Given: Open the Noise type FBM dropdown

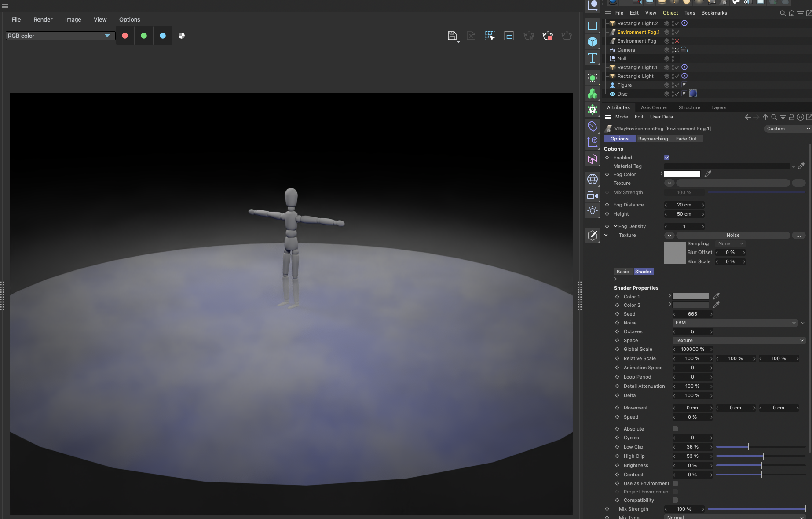Looking at the screenshot, I should [735, 323].
